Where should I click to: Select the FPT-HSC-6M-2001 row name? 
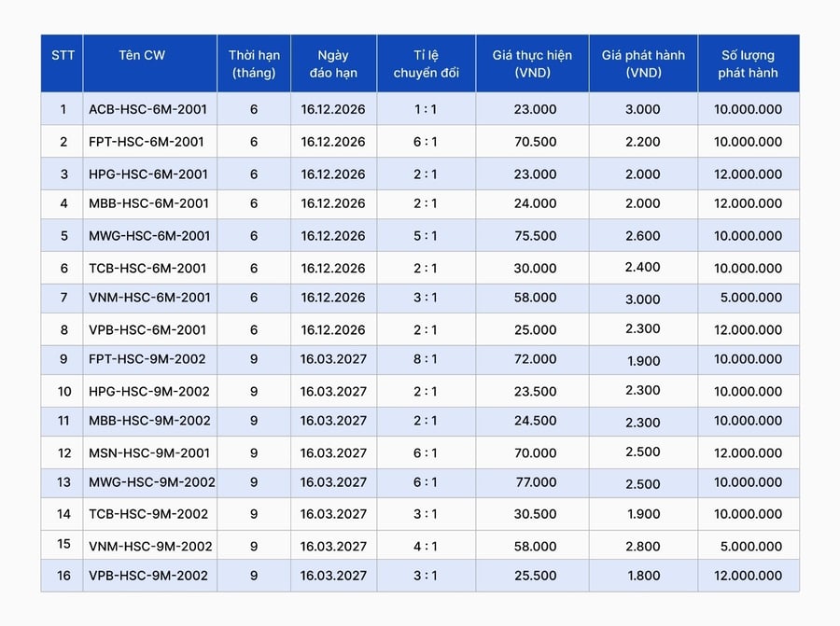coord(147,142)
